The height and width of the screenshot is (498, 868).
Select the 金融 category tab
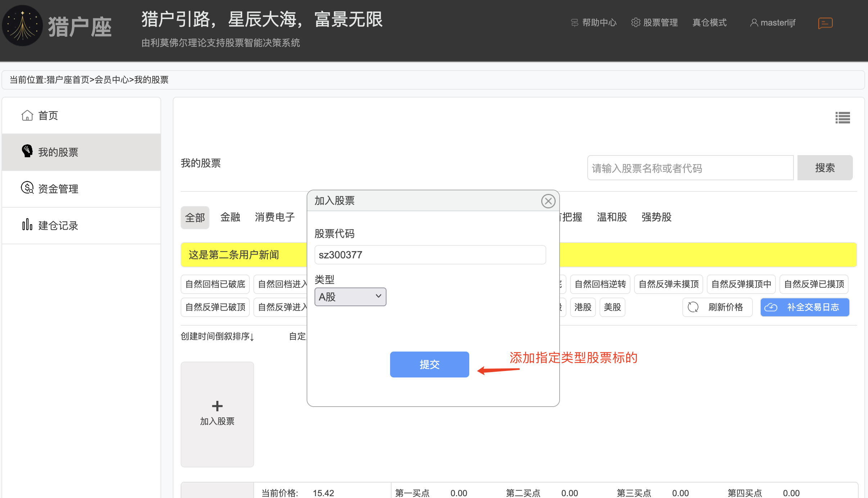(230, 217)
